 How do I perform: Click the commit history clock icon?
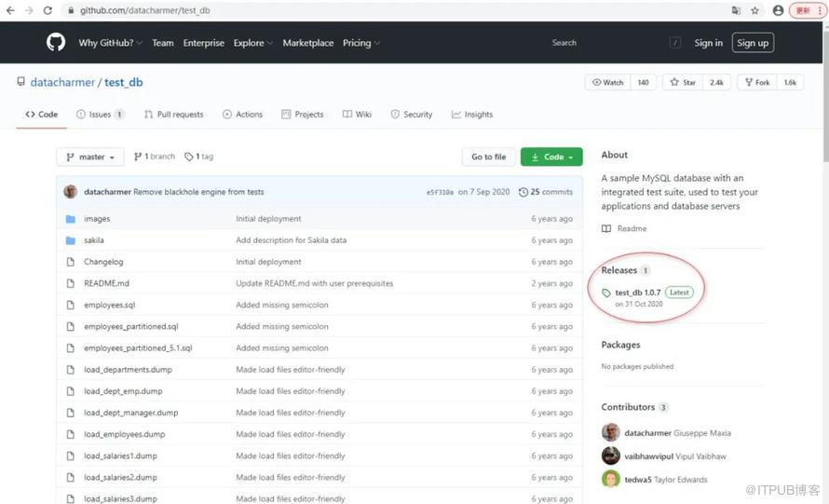pyautogui.click(x=523, y=192)
